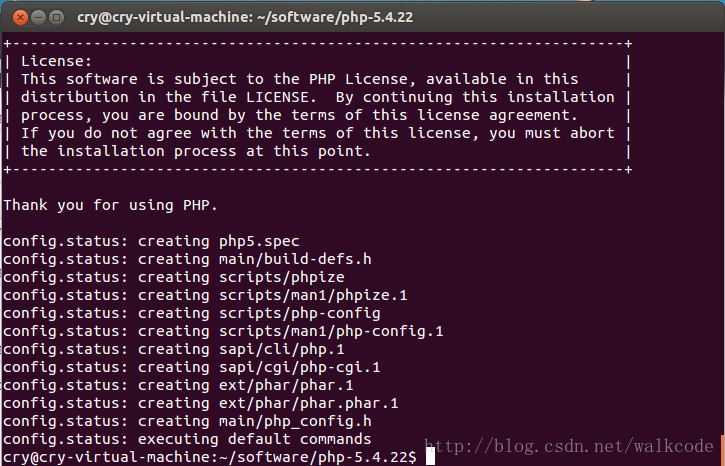Viewport: 725px width, 466px height.
Task: Click the 'ext/phar/phar.phar.1' line
Action: pos(201,403)
